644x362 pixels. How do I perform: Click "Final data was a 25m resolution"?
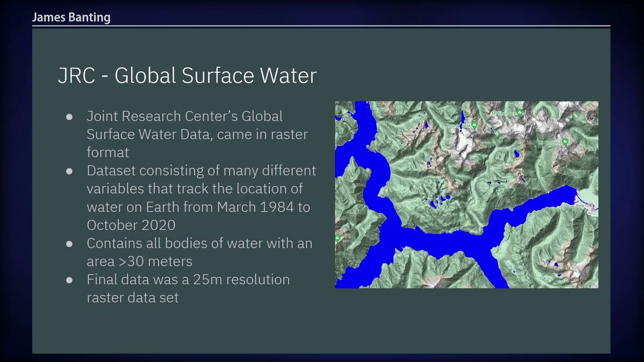pyautogui.click(x=188, y=280)
